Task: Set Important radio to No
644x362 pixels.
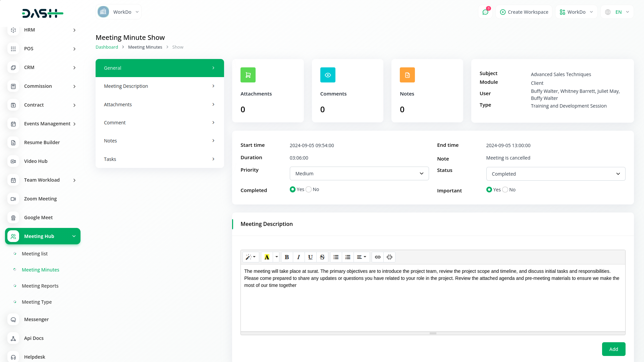Action: [505, 190]
